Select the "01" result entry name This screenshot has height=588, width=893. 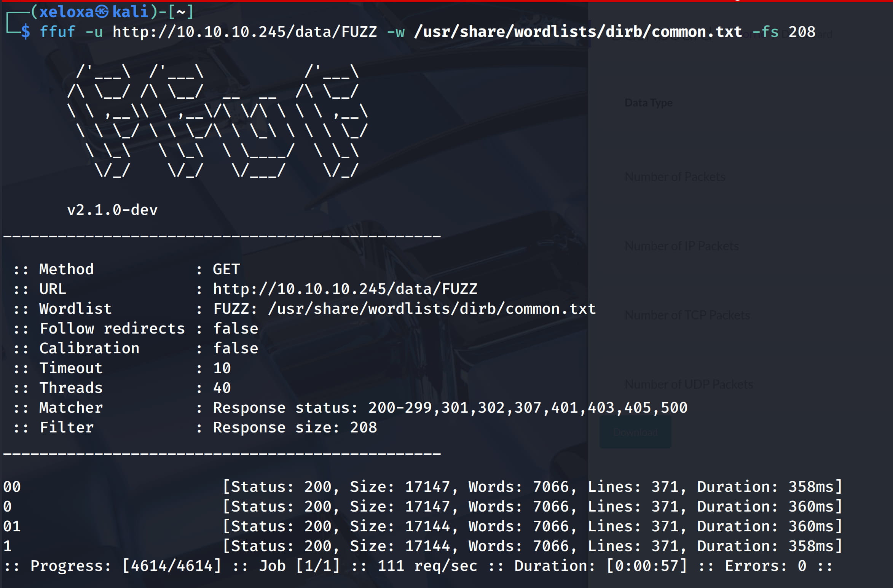(12, 526)
